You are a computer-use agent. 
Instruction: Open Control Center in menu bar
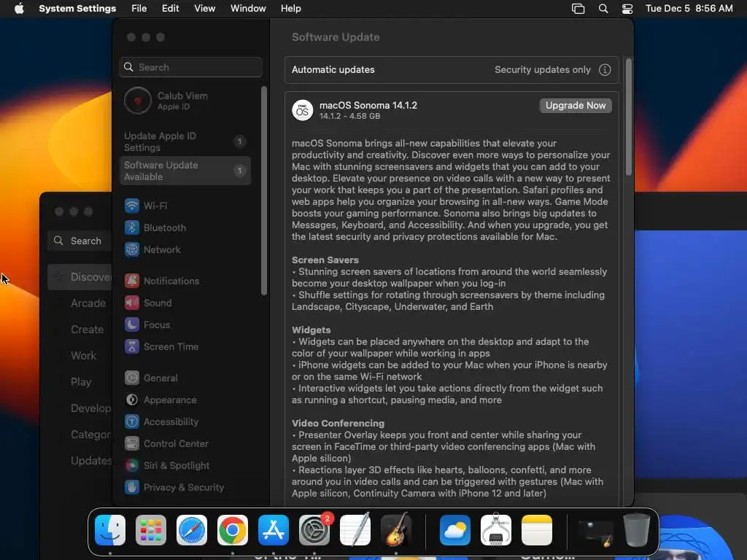[x=627, y=9]
